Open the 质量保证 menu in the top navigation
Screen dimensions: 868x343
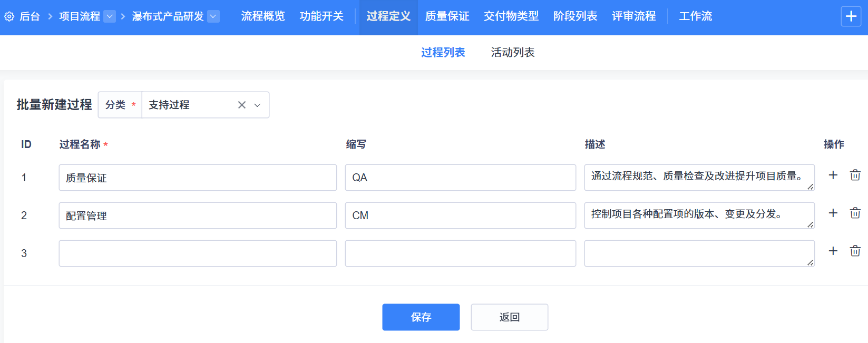pyautogui.click(x=447, y=17)
